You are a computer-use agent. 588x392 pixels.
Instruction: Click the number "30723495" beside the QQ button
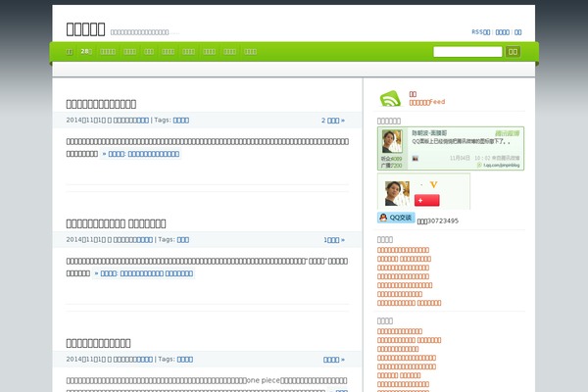coord(443,220)
